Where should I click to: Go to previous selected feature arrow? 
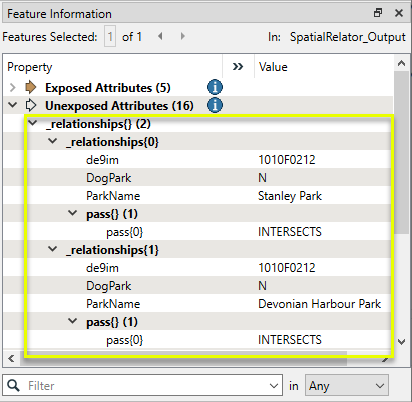click(x=160, y=36)
